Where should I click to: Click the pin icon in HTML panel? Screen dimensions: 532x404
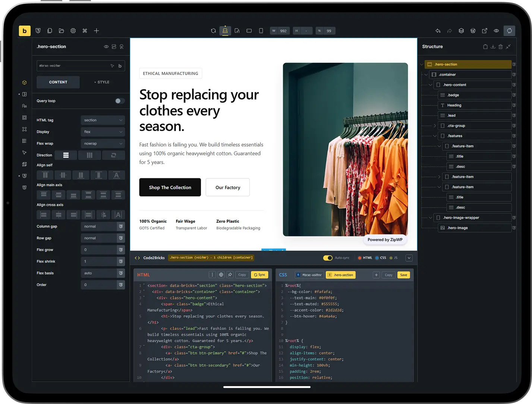[x=230, y=275]
